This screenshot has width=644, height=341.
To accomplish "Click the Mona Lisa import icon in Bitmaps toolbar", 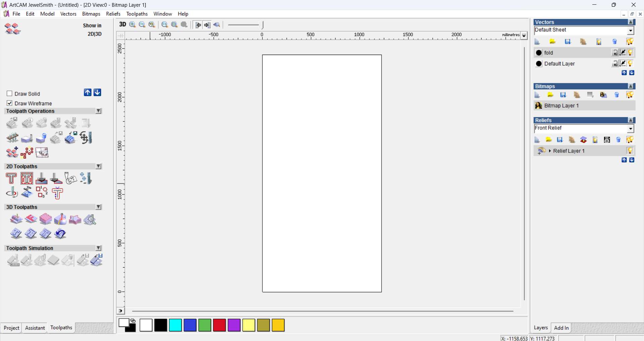I will tap(603, 95).
